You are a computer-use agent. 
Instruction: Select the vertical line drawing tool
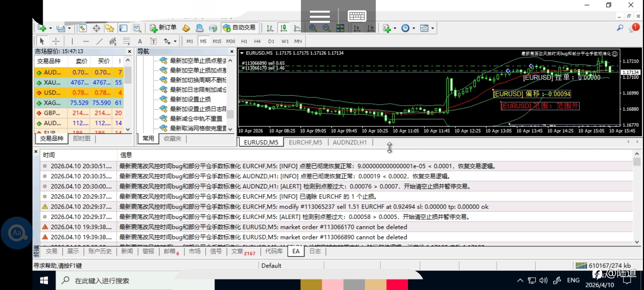[x=72, y=41]
